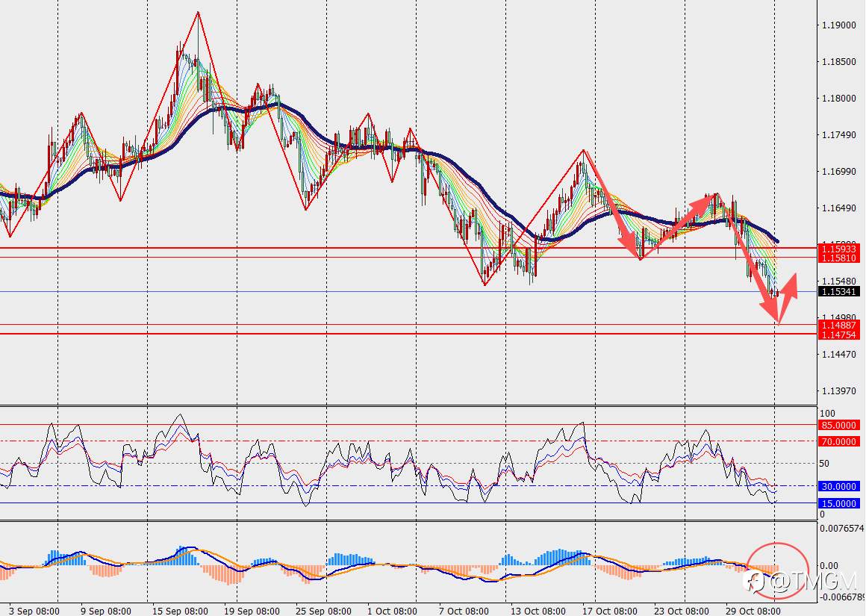Select the 0.0076574 MACD scale value

(x=841, y=528)
